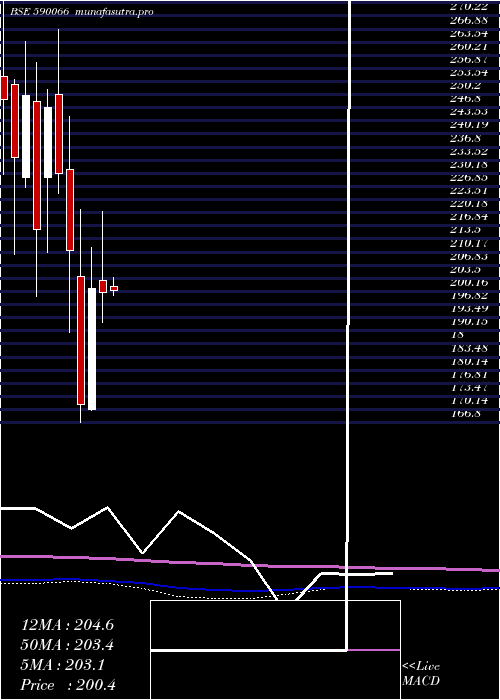Click the Price : 200.4 readout

point(68,685)
